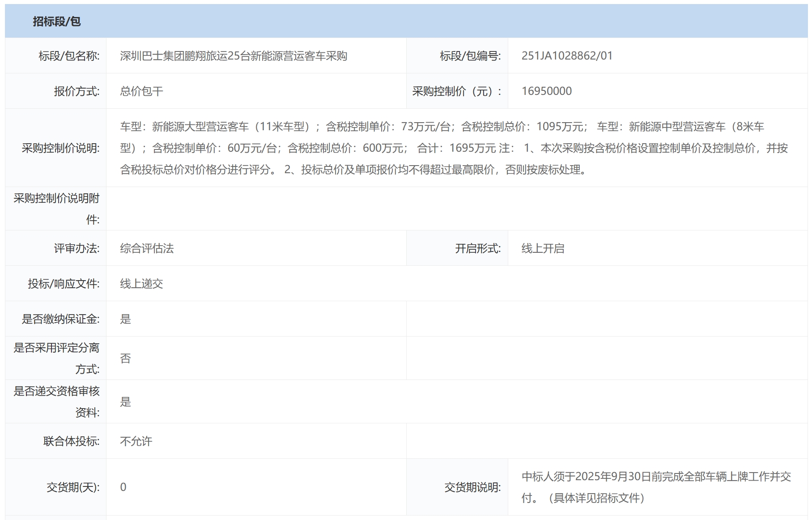Click the 交货期说明 label

tap(472, 487)
